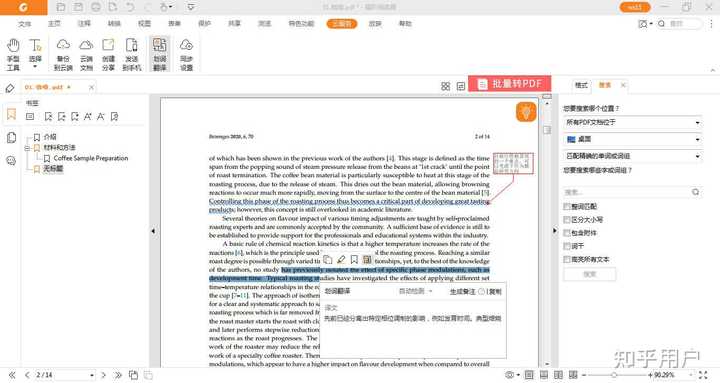Image resolution: width=720 pixels, height=383 pixels.
Task: Click the grid view icon beside 批量转PDF
Action: pyautogui.click(x=445, y=86)
